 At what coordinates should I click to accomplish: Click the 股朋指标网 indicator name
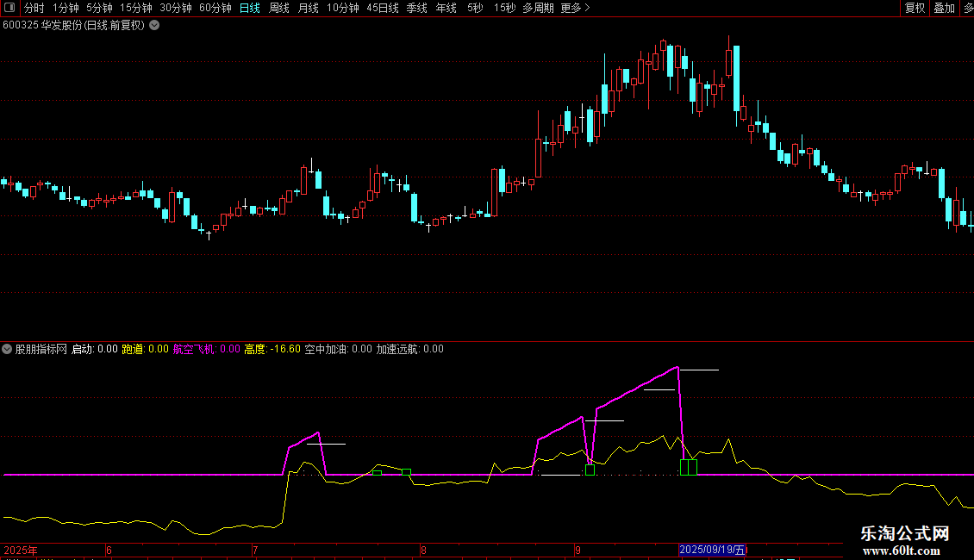(x=41, y=349)
